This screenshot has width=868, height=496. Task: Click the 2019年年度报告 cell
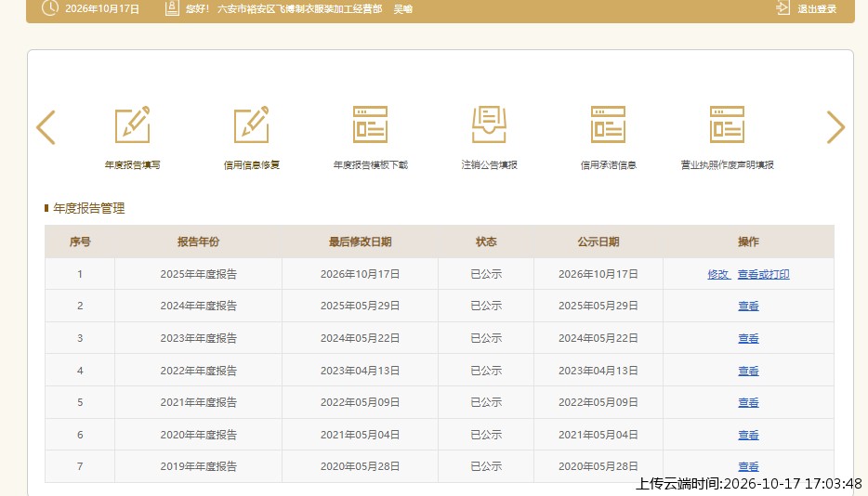pyautogui.click(x=198, y=466)
